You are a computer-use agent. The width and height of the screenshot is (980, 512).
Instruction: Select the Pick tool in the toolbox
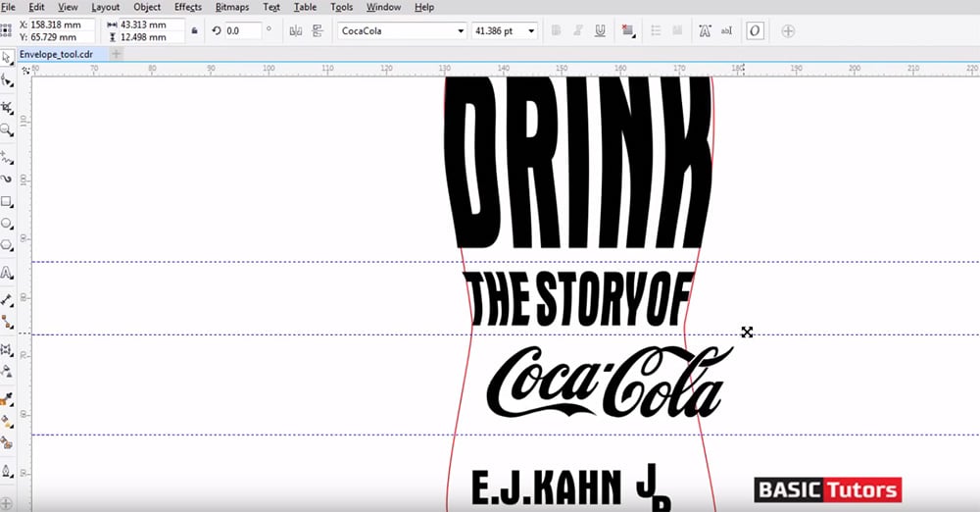[x=7, y=58]
